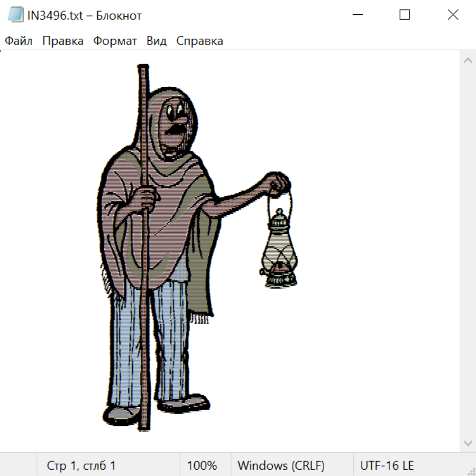Image resolution: width=476 pixels, height=476 pixels.
Task: Click the 'IN3496.txt – Блокнот' title text
Action: pos(85,15)
